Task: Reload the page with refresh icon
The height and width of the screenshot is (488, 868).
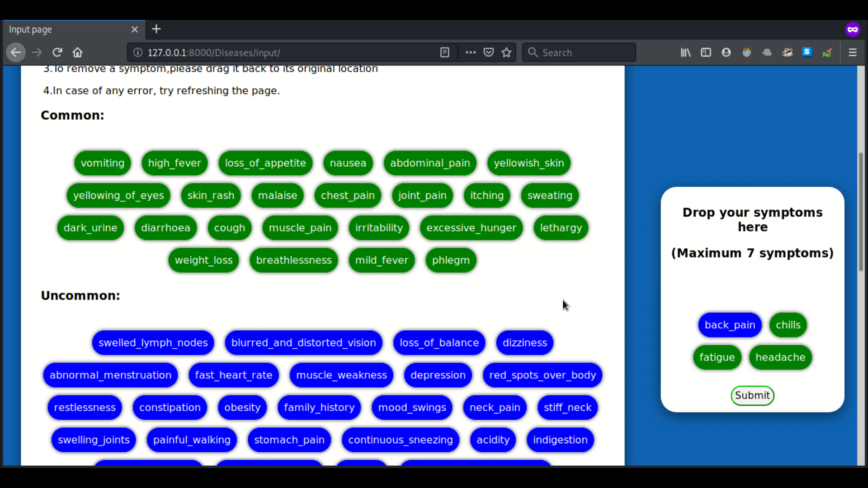Action: pyautogui.click(x=57, y=52)
